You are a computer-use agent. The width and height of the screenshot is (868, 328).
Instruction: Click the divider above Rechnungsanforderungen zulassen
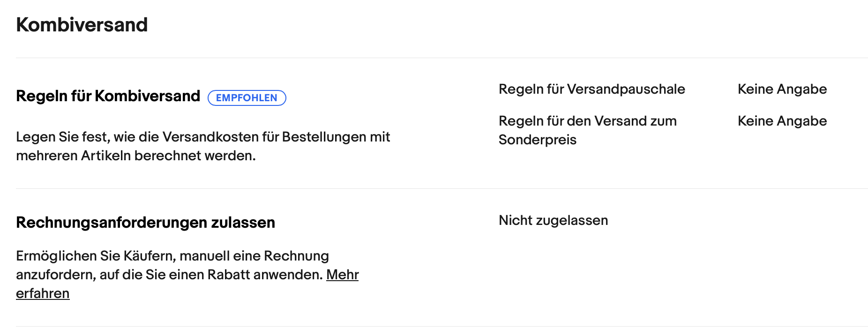pyautogui.click(x=441, y=189)
